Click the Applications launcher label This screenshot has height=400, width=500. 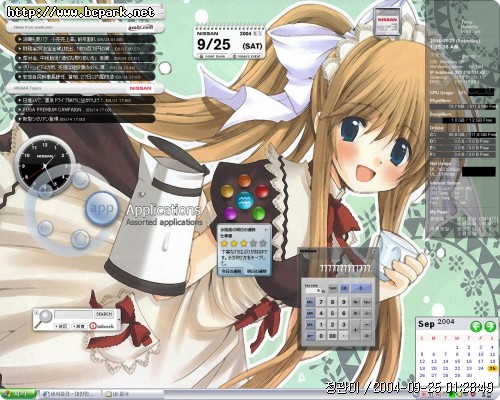(x=163, y=210)
